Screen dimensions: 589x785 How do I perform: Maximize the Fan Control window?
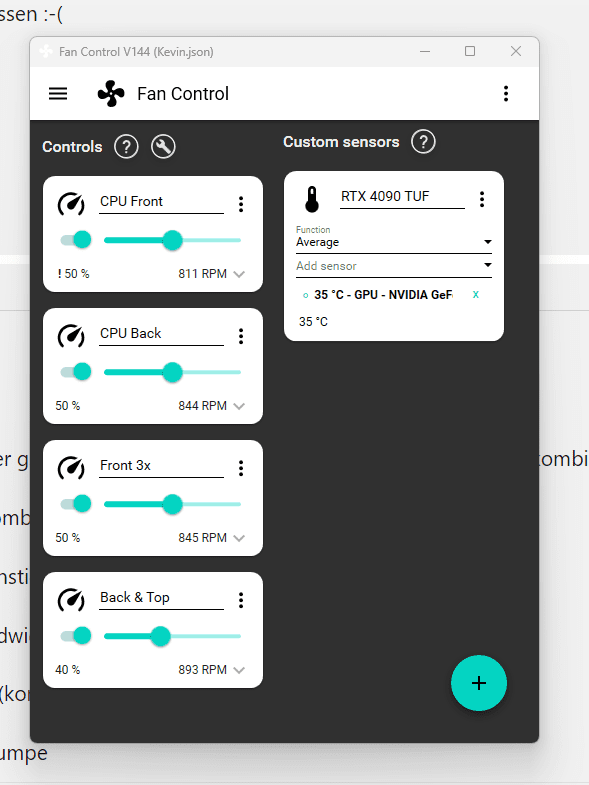[470, 52]
